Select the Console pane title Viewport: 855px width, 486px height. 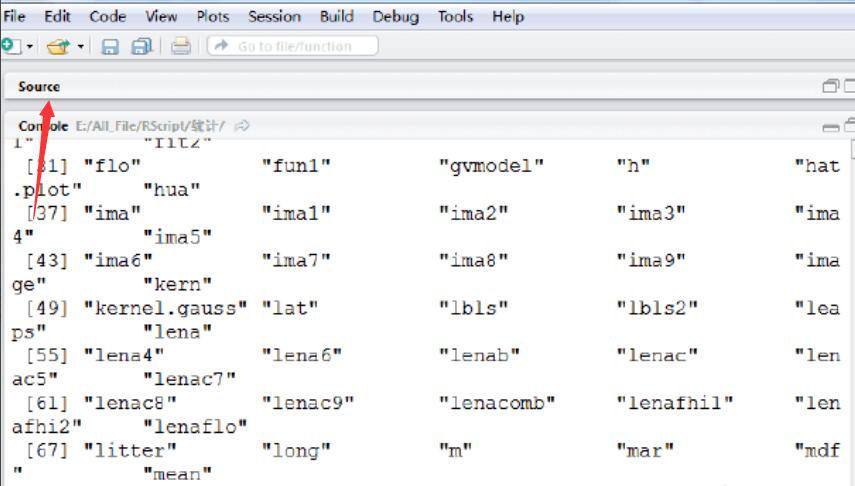point(44,126)
